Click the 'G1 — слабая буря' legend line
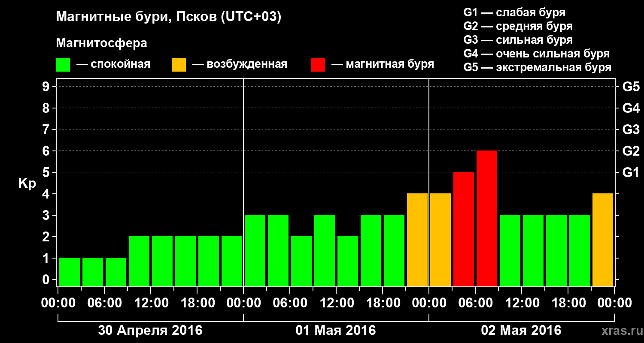The image size is (644, 343). pyautogui.click(x=514, y=12)
